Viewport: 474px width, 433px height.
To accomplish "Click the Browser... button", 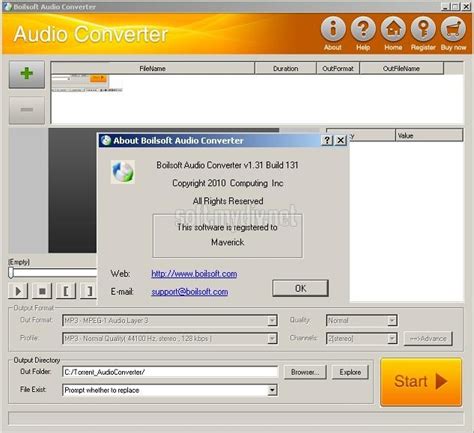I will tap(305, 372).
